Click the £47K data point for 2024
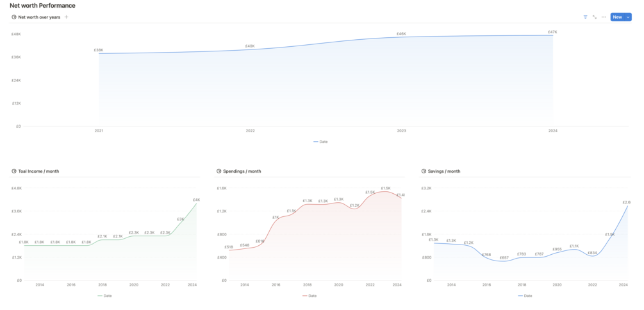This screenshot has height=310, width=644. 552,35
